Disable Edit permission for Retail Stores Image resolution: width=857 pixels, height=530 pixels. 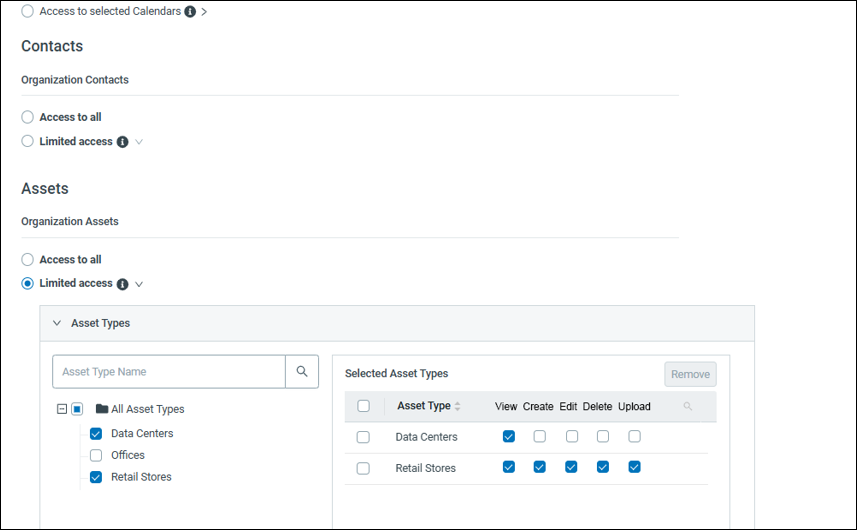click(571, 467)
